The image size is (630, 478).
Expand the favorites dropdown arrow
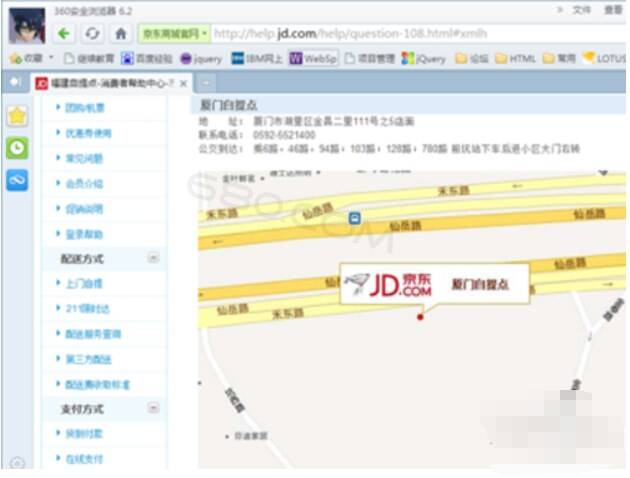(x=51, y=58)
